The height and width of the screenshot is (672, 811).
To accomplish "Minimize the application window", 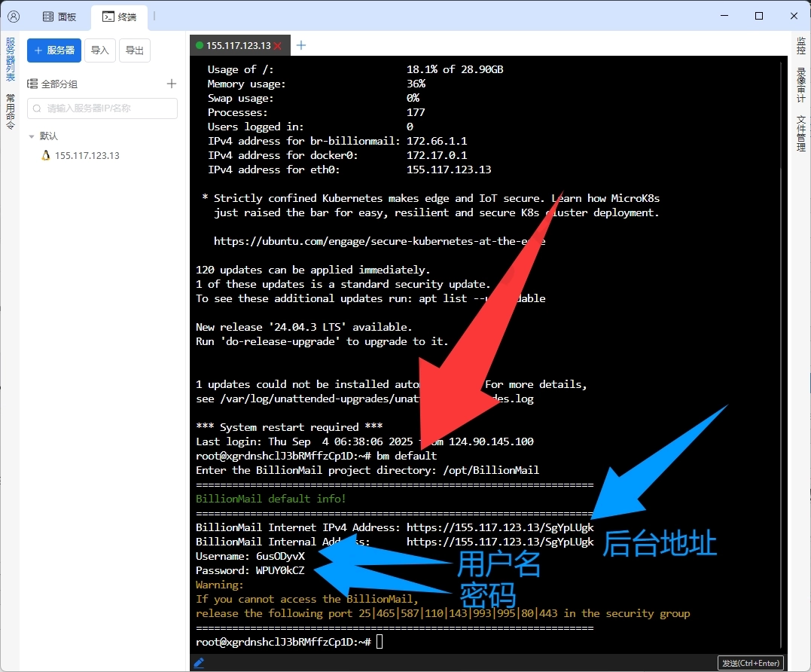I will (x=724, y=16).
